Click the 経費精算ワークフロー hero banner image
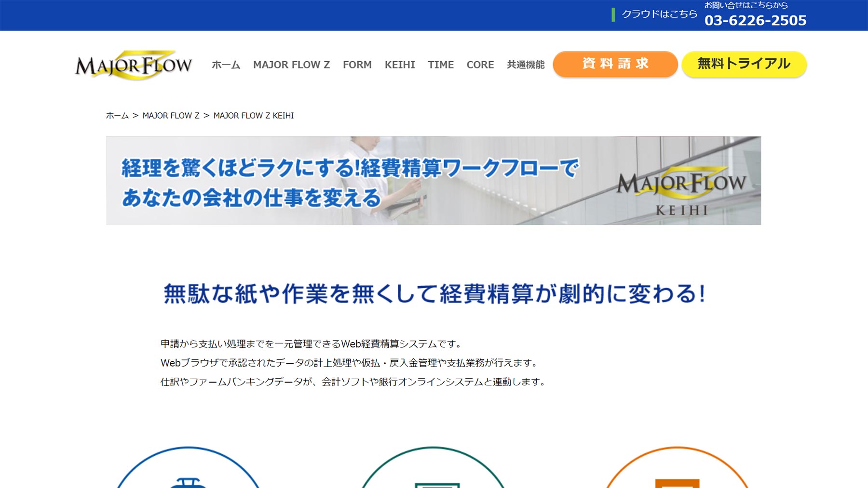 tap(434, 180)
